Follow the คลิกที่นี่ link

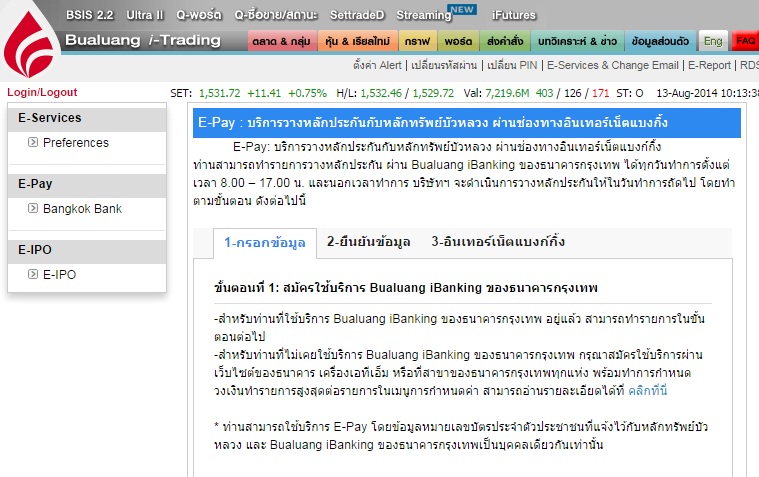(x=648, y=390)
